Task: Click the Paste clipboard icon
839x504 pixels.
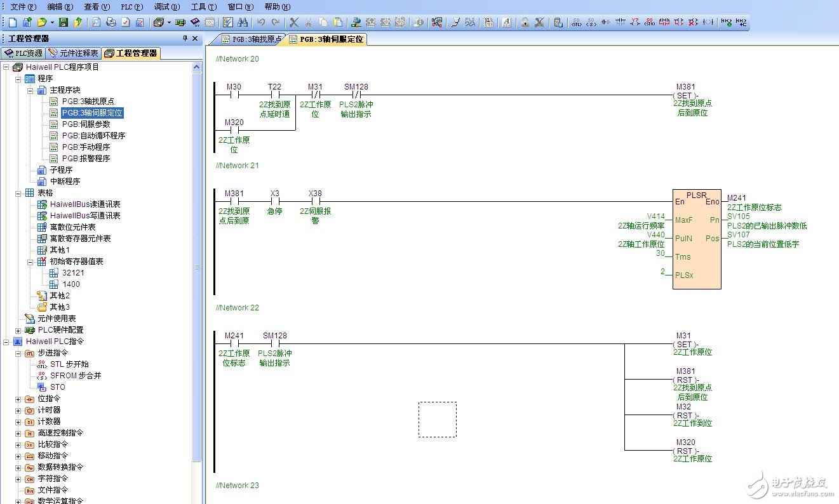Action: tap(338, 22)
